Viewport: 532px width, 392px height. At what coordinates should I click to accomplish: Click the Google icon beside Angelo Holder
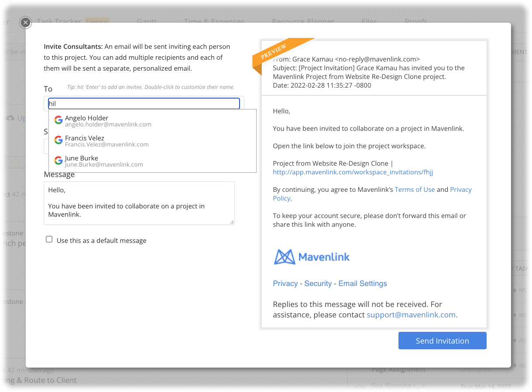tap(58, 120)
